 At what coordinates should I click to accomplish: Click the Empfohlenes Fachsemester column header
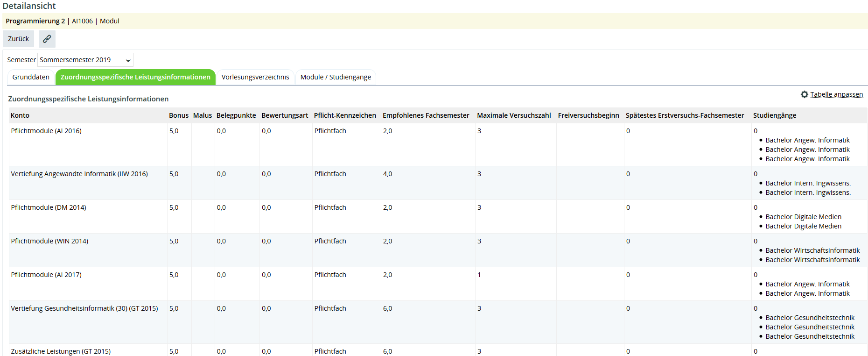click(x=426, y=115)
